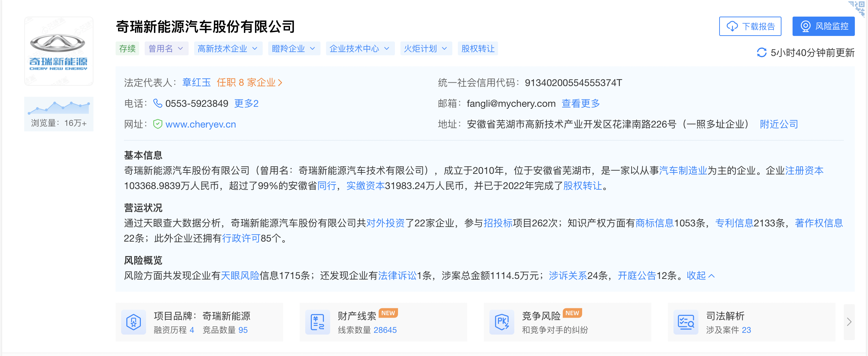The height and width of the screenshot is (356, 868).
Task: Click the email address fangli@mychery.com
Action: click(x=511, y=103)
